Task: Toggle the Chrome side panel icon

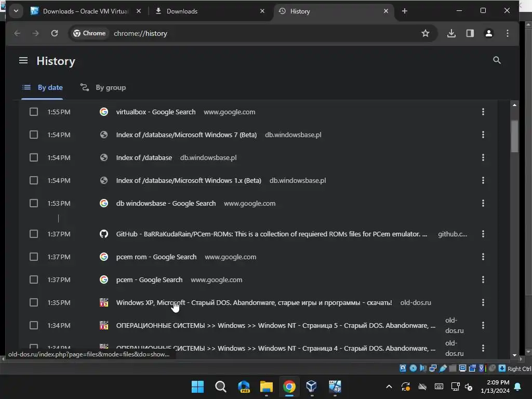Action: point(470,33)
